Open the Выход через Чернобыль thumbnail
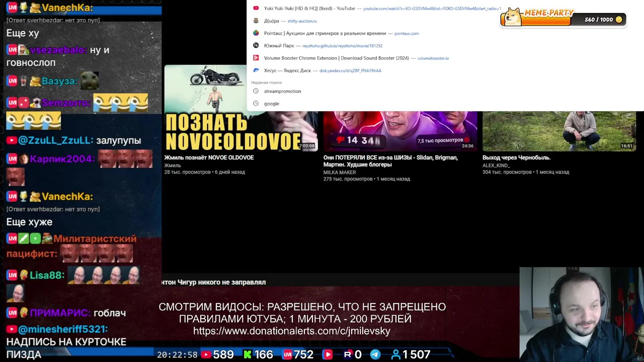The width and height of the screenshot is (644, 362). [x=559, y=131]
